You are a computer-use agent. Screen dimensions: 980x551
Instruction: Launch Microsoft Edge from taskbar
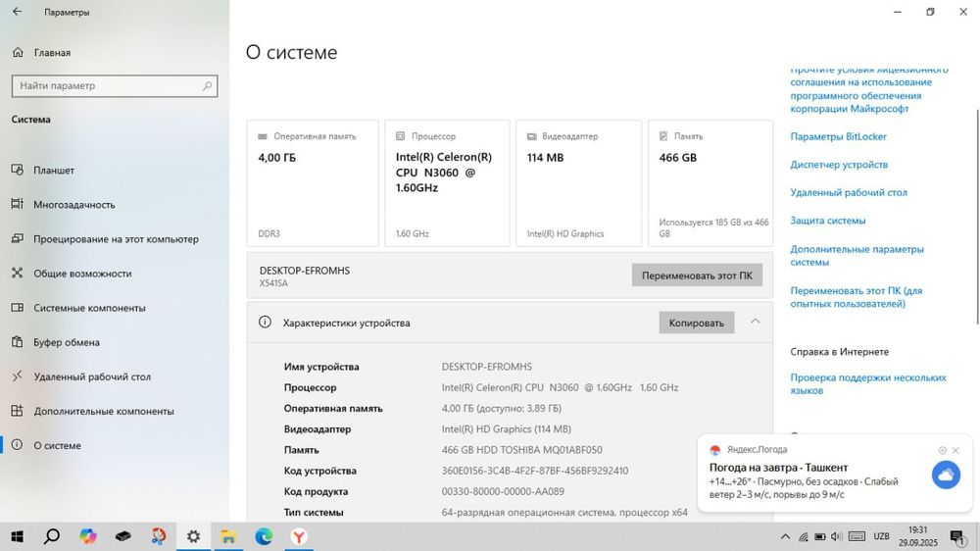coord(264,536)
